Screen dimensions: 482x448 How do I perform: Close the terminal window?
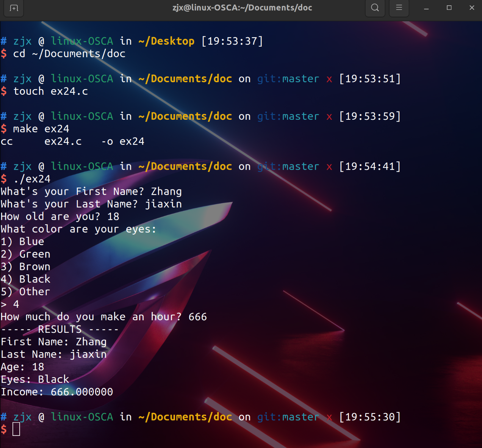click(472, 8)
